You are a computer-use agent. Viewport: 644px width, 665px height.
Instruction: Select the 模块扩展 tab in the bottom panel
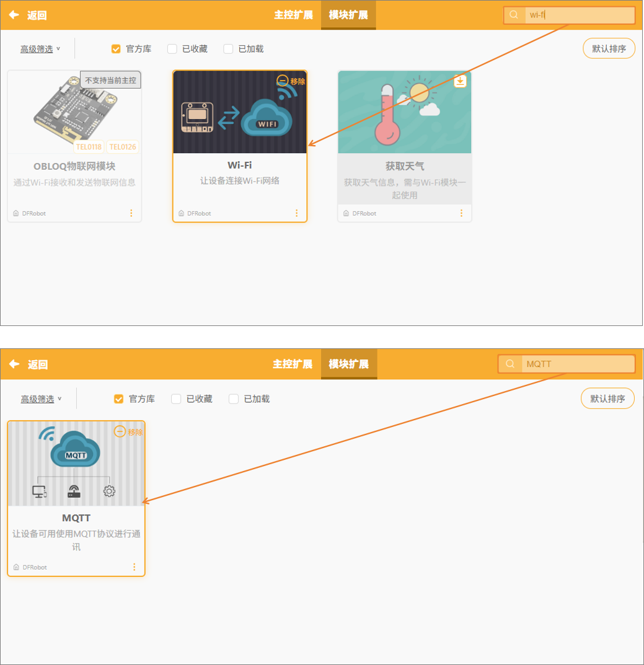(x=348, y=364)
